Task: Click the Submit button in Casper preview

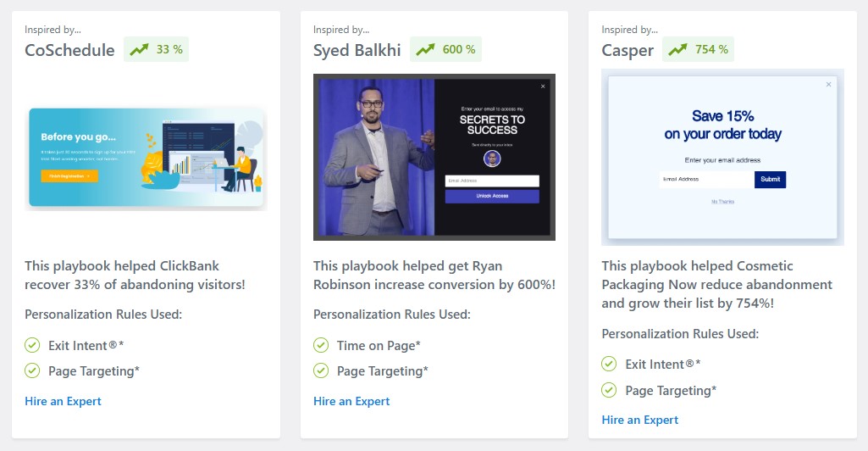Action: pyautogui.click(x=770, y=180)
